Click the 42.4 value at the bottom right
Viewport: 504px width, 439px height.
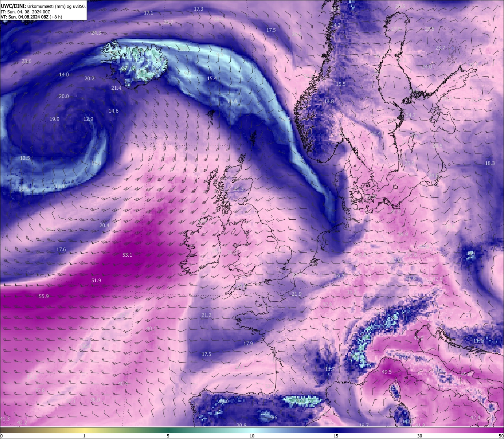coord(476,417)
